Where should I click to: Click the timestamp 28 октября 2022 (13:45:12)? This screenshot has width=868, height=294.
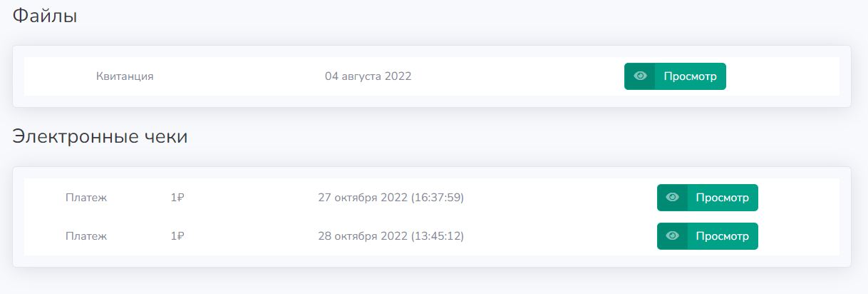(391, 236)
